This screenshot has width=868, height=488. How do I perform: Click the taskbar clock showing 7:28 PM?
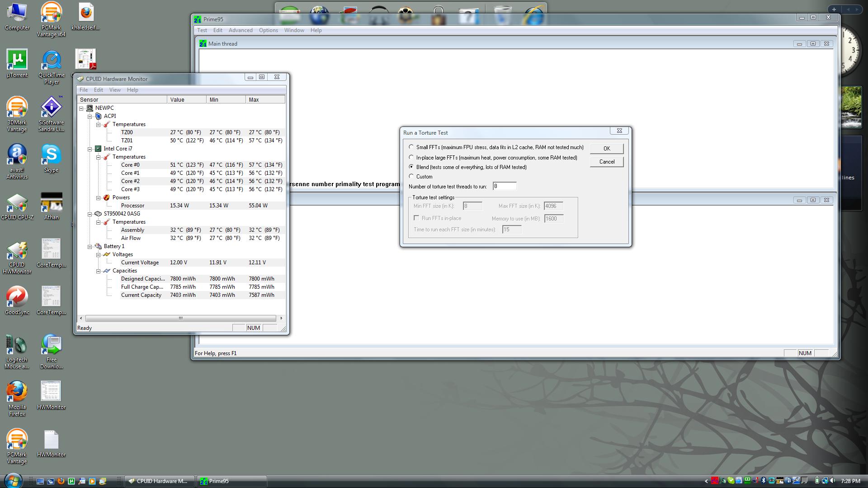pyautogui.click(x=851, y=481)
